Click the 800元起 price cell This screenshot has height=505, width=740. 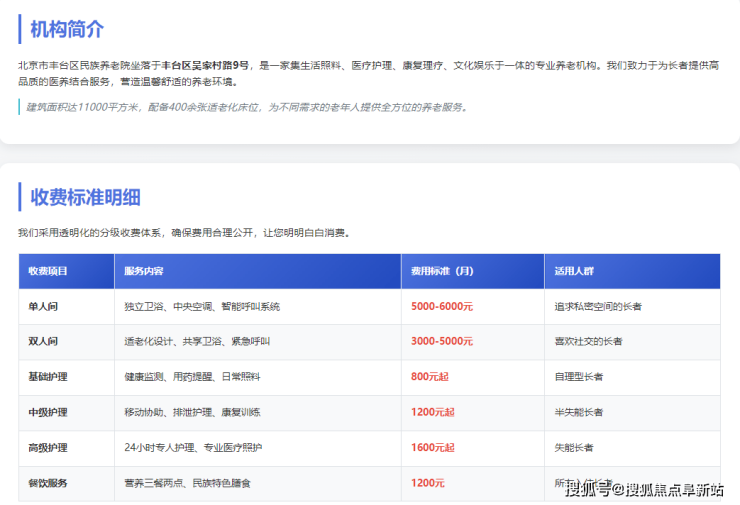coord(432,377)
